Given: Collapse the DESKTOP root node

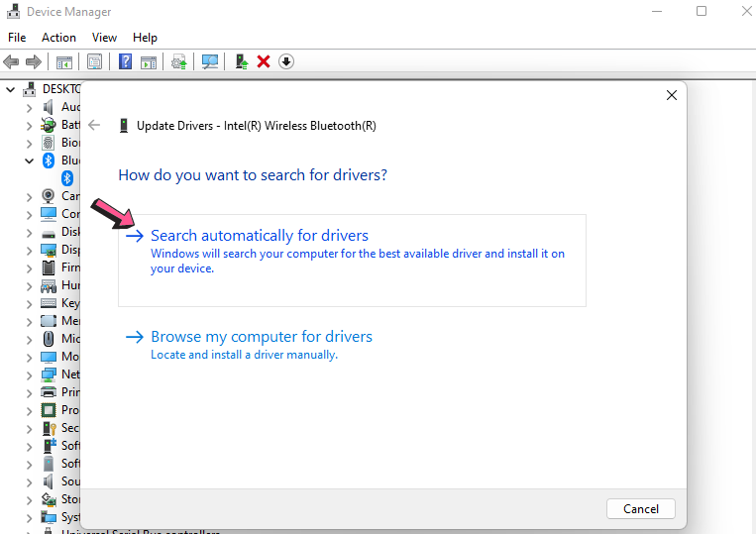Looking at the screenshot, I should click(x=10, y=89).
